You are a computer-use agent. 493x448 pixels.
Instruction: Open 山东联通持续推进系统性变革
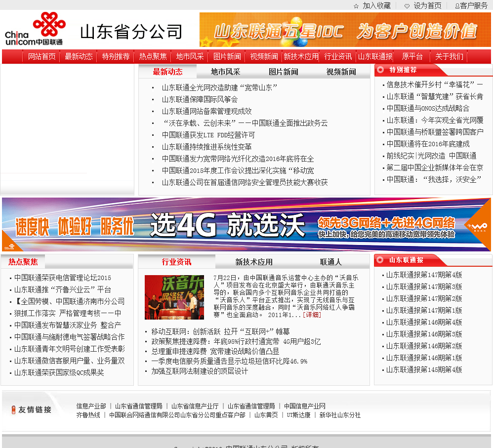pyautogui.click(x=207, y=147)
